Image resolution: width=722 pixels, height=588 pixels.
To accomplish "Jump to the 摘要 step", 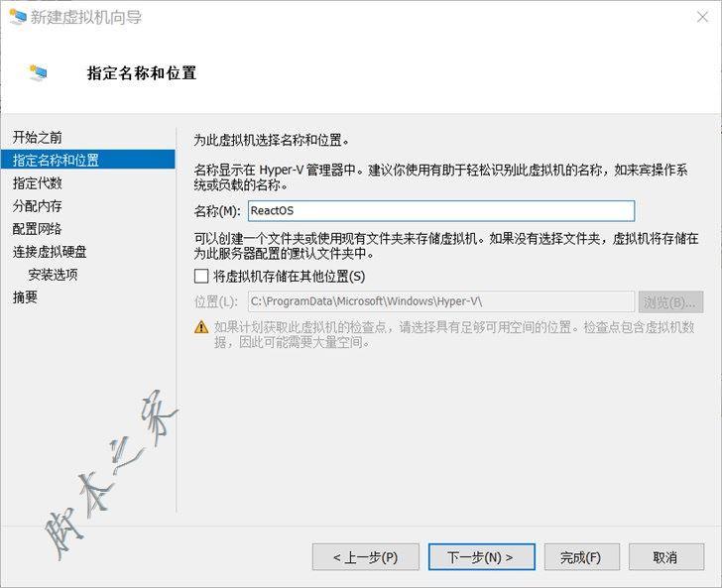I will [25, 297].
